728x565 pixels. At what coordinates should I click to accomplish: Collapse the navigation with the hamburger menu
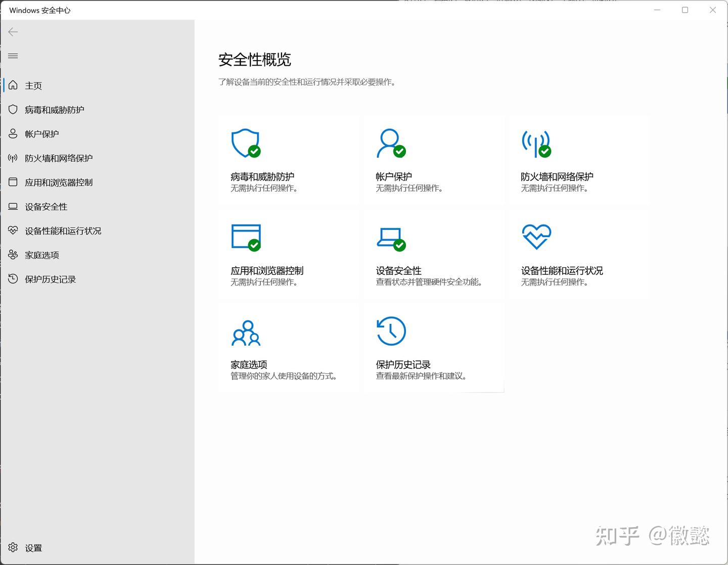point(13,56)
